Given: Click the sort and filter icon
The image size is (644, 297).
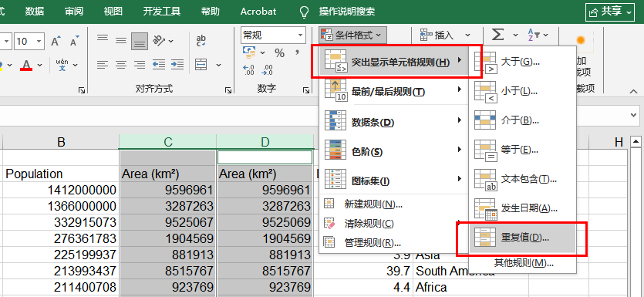Looking at the screenshot, I should pyautogui.click(x=534, y=35).
